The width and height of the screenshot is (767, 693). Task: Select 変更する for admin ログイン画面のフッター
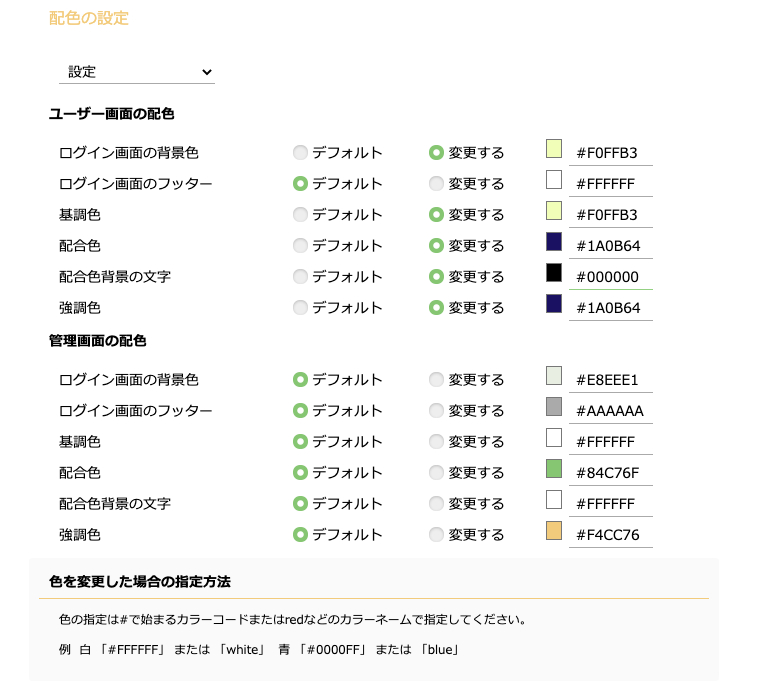click(x=436, y=410)
